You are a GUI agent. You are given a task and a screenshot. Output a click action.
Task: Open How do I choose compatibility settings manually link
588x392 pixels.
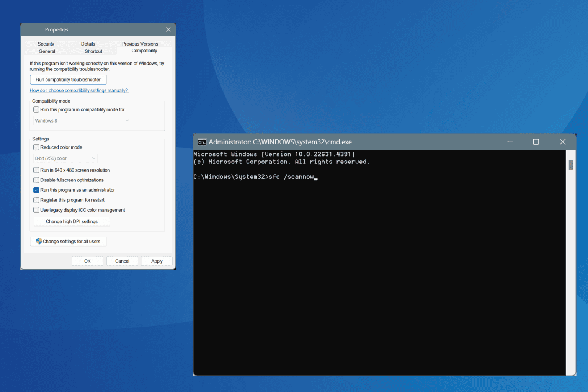tap(79, 91)
